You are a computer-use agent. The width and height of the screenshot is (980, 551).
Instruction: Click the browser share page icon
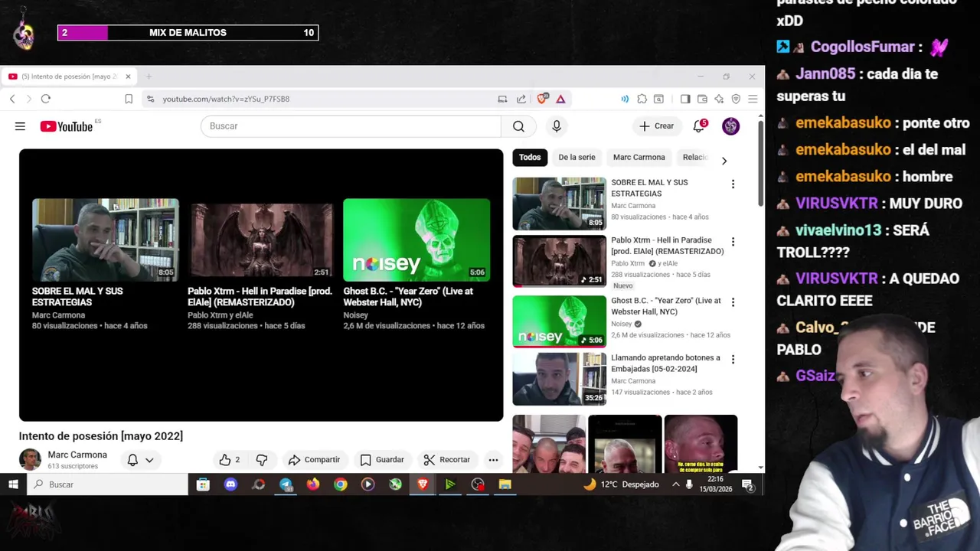[521, 99]
